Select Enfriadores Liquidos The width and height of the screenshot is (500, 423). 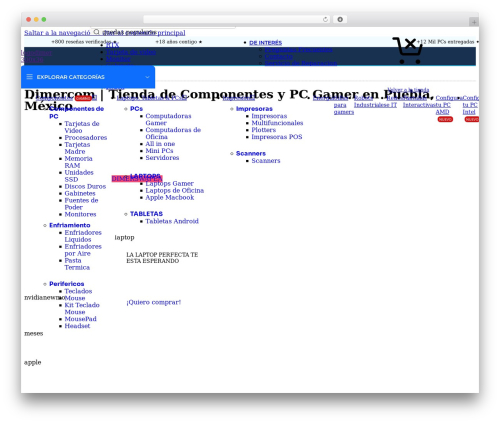[83, 236]
